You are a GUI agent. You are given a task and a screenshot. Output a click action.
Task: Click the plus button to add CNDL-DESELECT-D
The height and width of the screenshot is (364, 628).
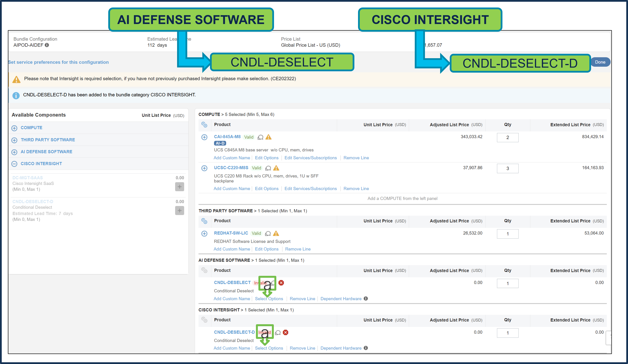[179, 210]
